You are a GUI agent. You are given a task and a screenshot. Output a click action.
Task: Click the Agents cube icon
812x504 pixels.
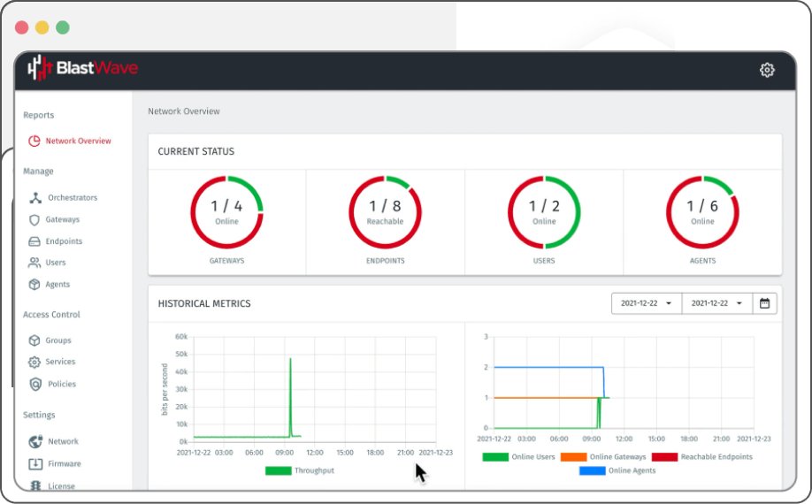click(x=34, y=285)
